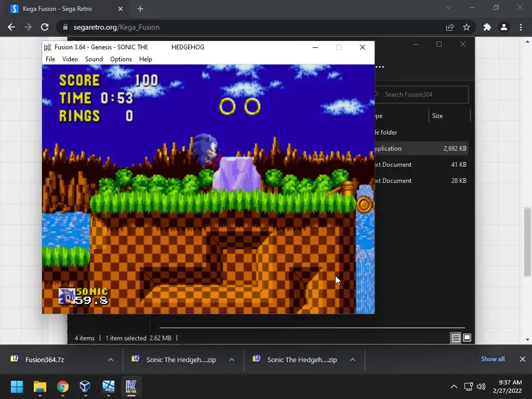The height and width of the screenshot is (399, 532).
Task: Open the clock and date 9:37 AM
Action: (x=508, y=387)
